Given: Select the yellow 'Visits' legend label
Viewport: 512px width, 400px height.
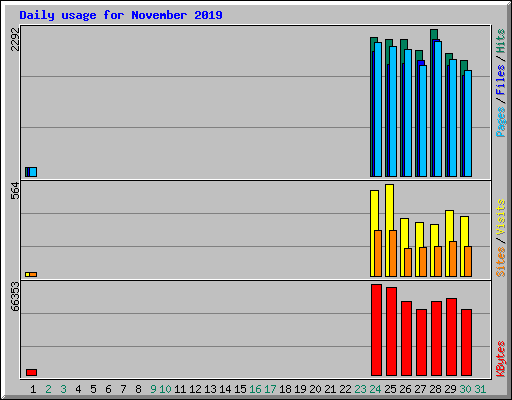Looking at the screenshot, I should [501, 217].
